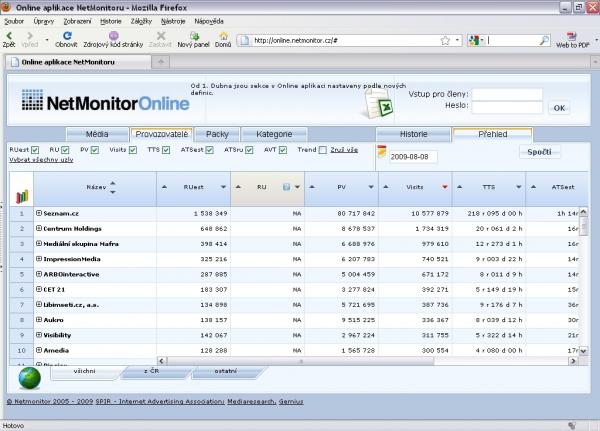Expand Mediální skupina Mafra row
Viewport: 600px width, 431px height.
click(x=39, y=243)
